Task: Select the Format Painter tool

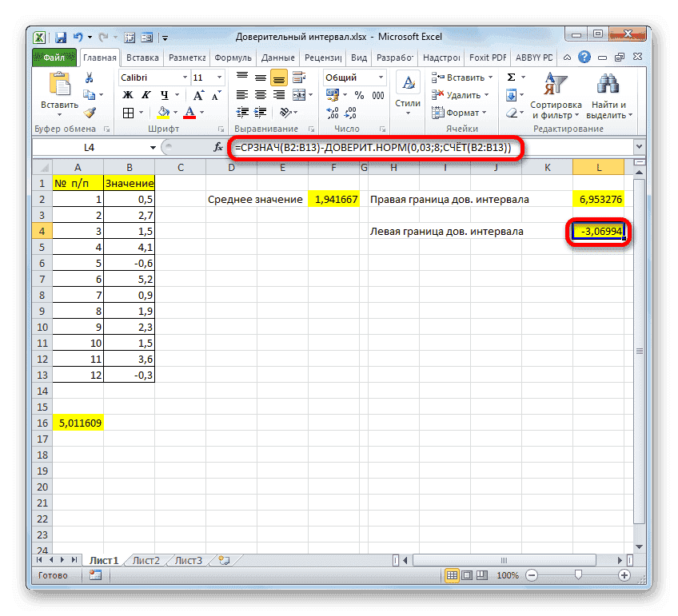Action: [x=90, y=113]
